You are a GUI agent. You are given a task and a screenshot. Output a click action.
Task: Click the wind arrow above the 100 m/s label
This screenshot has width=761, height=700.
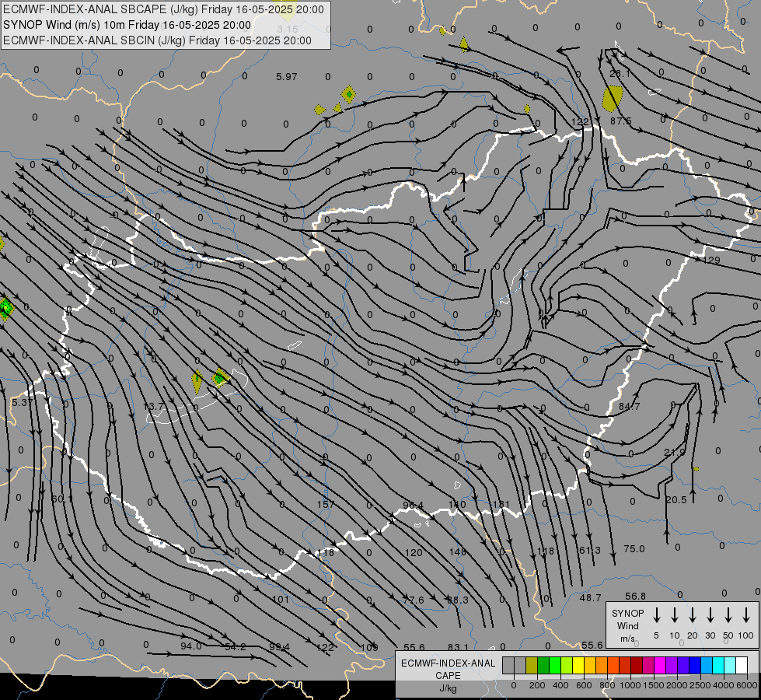point(746,615)
